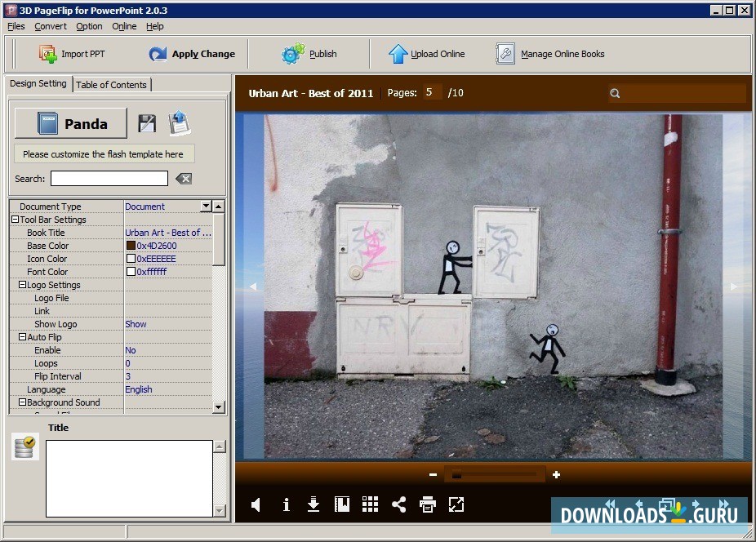Click the Apply Change label
Viewport: 756px width, 542px height.
coord(203,54)
